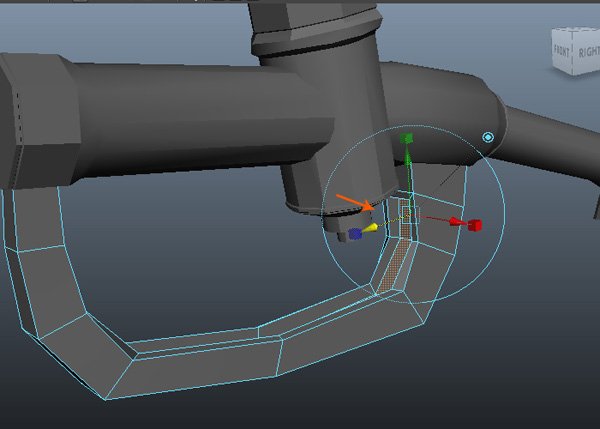Select the blue Z-axis cube handle
600x429 pixels.
click(x=355, y=234)
